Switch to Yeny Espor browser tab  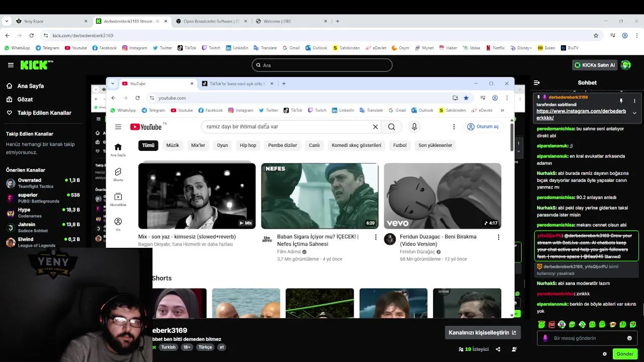(50, 21)
